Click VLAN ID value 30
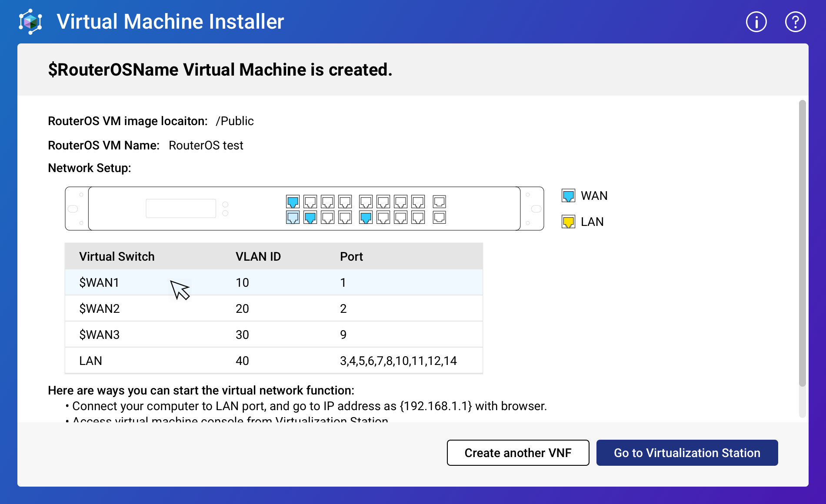826x504 pixels. point(242,335)
